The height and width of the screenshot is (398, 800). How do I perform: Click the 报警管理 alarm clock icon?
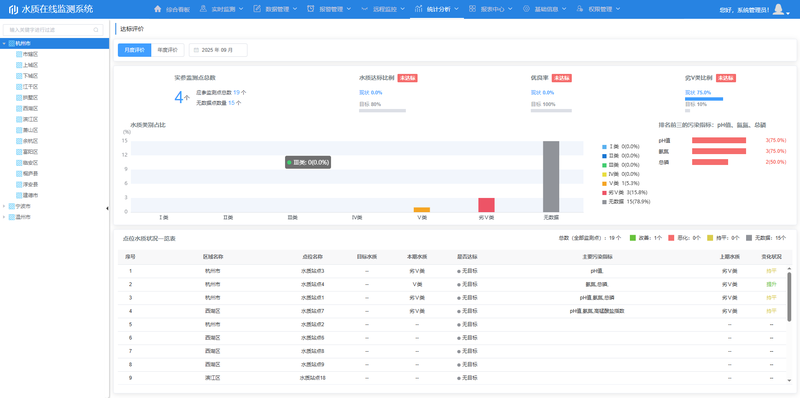(311, 9)
